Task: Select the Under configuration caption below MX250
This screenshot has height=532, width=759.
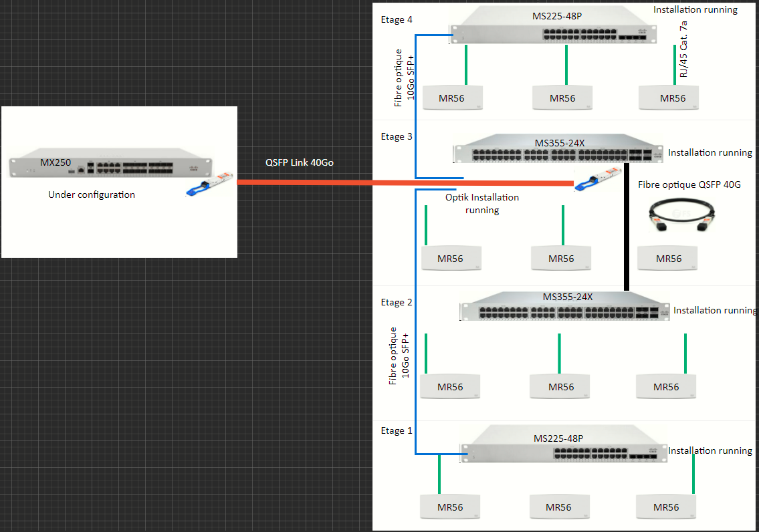Action: pyautogui.click(x=91, y=194)
